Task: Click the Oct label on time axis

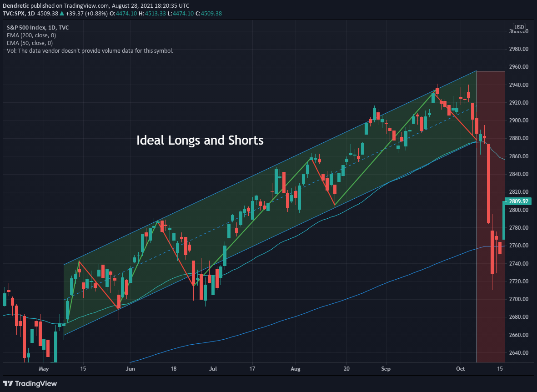Action: [461, 369]
